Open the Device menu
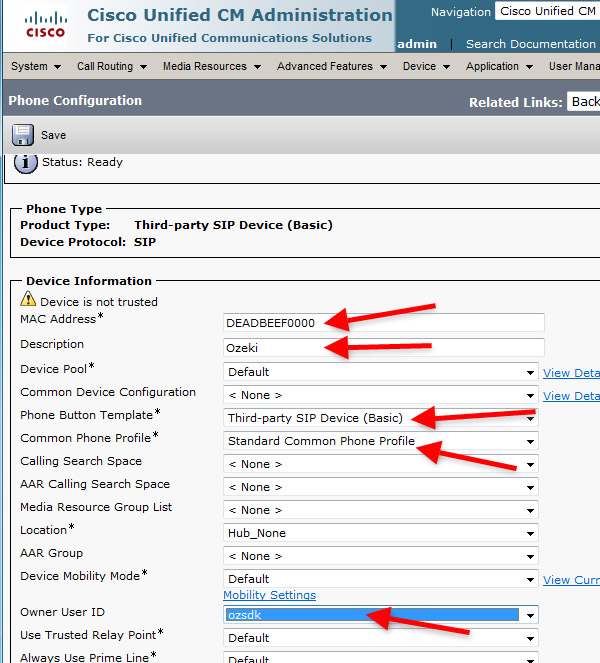The image size is (600, 663). pos(426,66)
